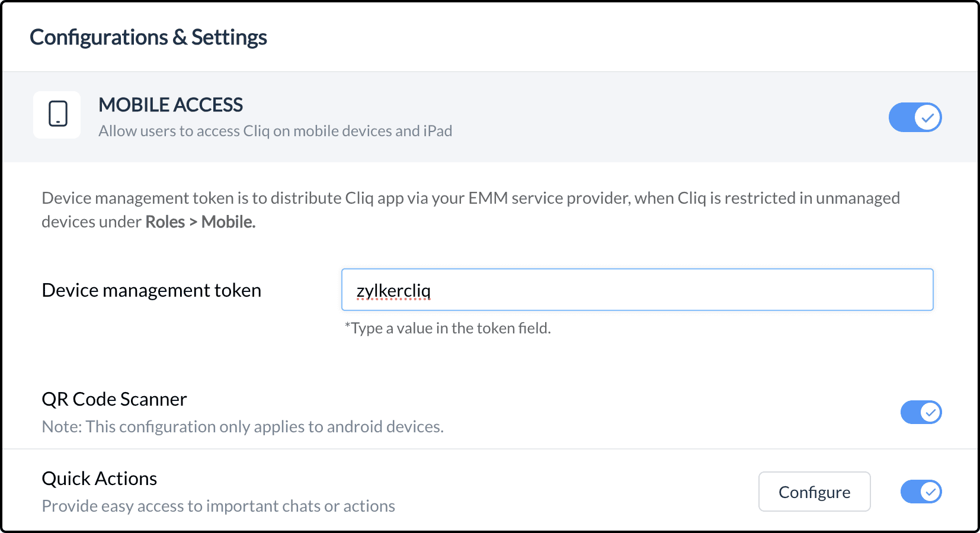Select the Device management token label
Viewport: 980px width, 533px height.
pyautogui.click(x=151, y=290)
